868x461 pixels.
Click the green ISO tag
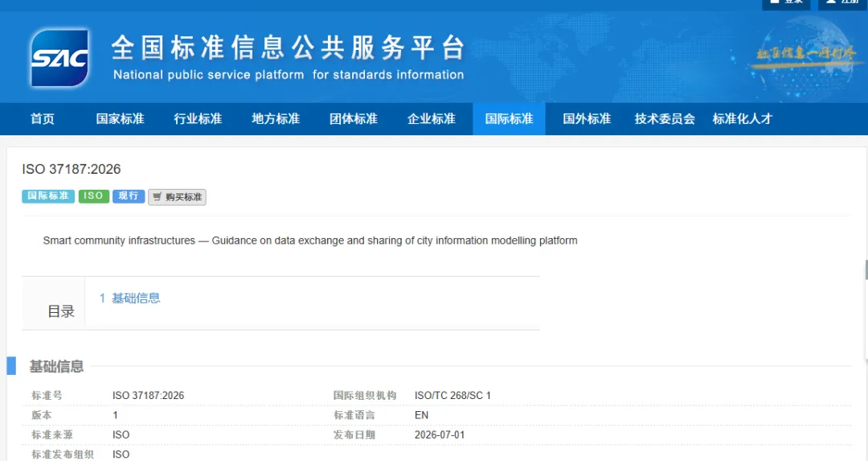93,196
